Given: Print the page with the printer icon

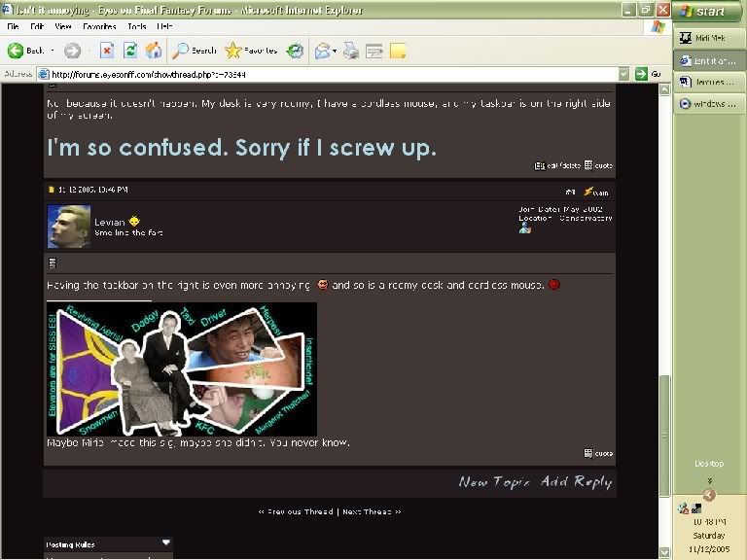Looking at the screenshot, I should [351, 51].
